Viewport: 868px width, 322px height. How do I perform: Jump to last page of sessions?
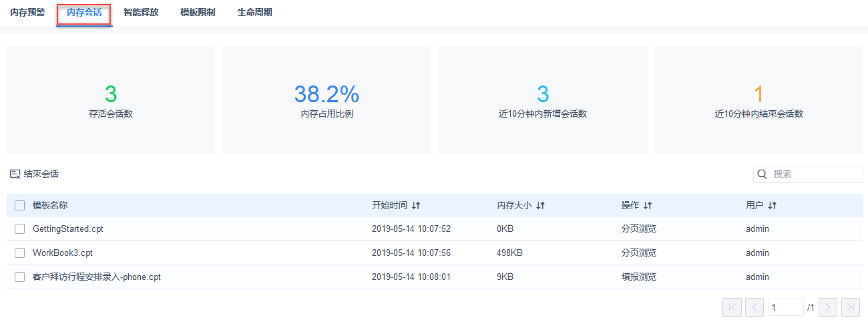coord(850,307)
